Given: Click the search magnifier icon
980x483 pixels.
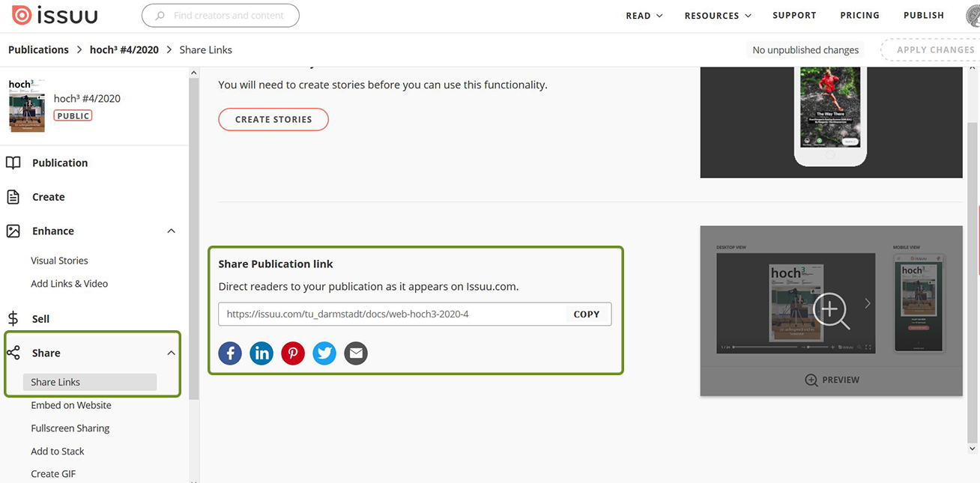Looking at the screenshot, I should pos(159,16).
